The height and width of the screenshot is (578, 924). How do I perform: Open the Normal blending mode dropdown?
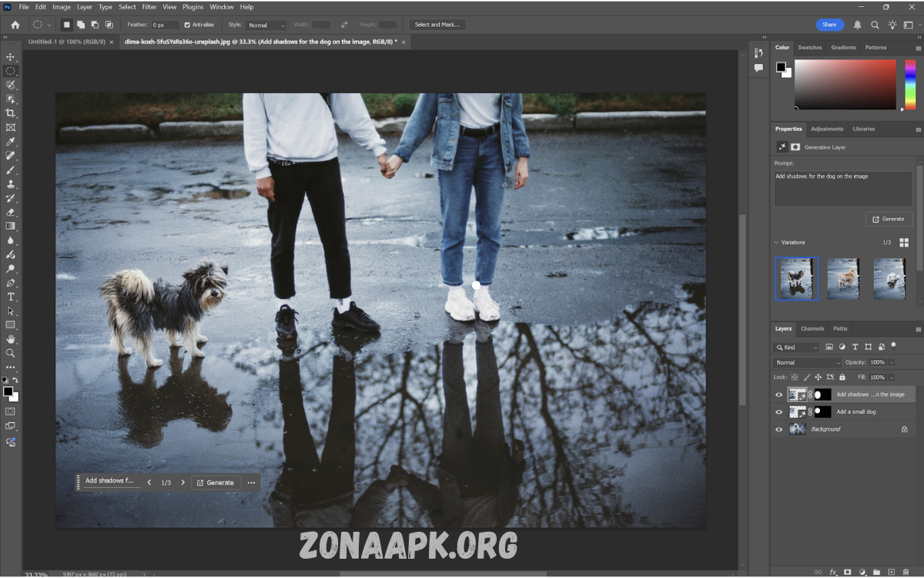point(807,362)
